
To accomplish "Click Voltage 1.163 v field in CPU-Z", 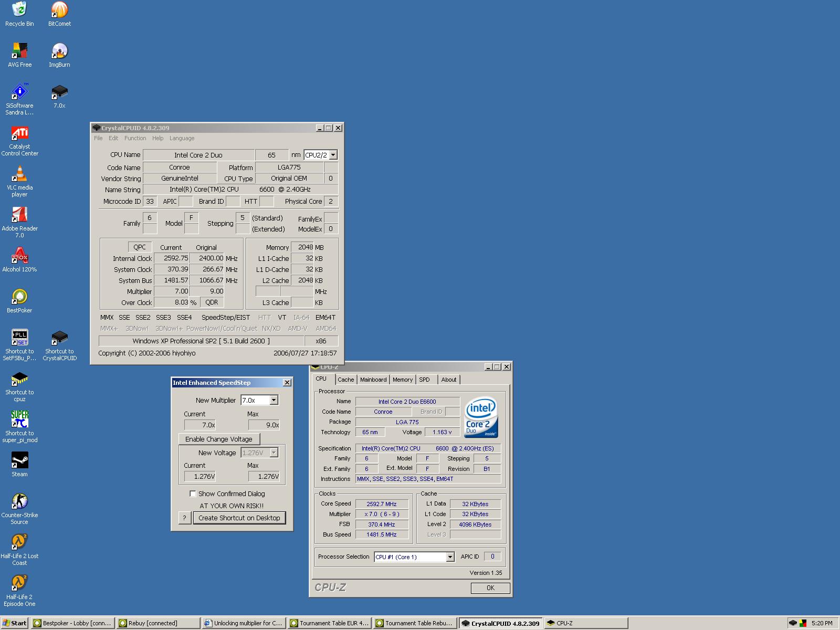I will (442, 432).
